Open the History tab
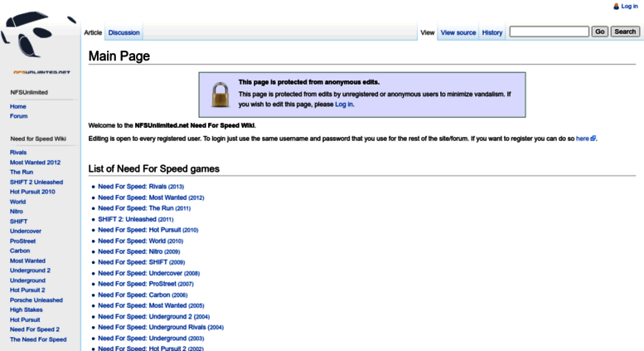Image resolution: width=644 pixels, height=351 pixels. (492, 32)
